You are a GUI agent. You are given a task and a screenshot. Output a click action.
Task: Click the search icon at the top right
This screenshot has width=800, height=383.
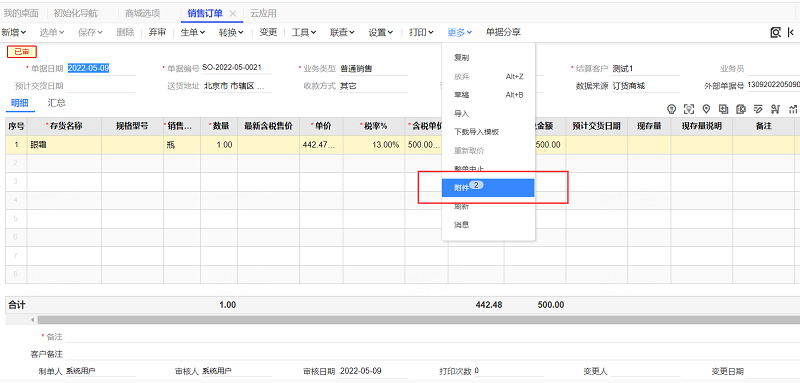(x=776, y=33)
